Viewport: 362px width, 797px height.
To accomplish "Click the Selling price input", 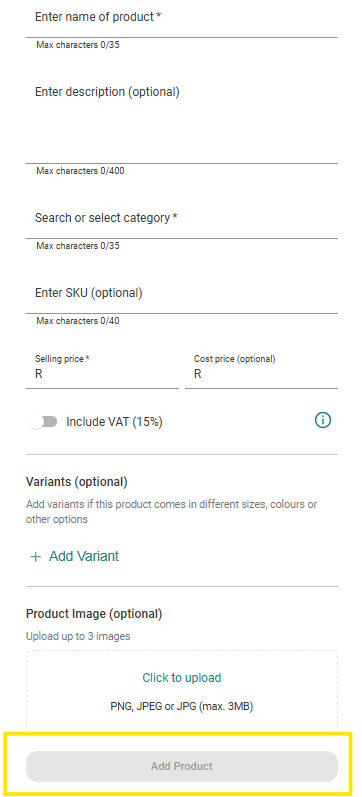I will [x=103, y=371].
